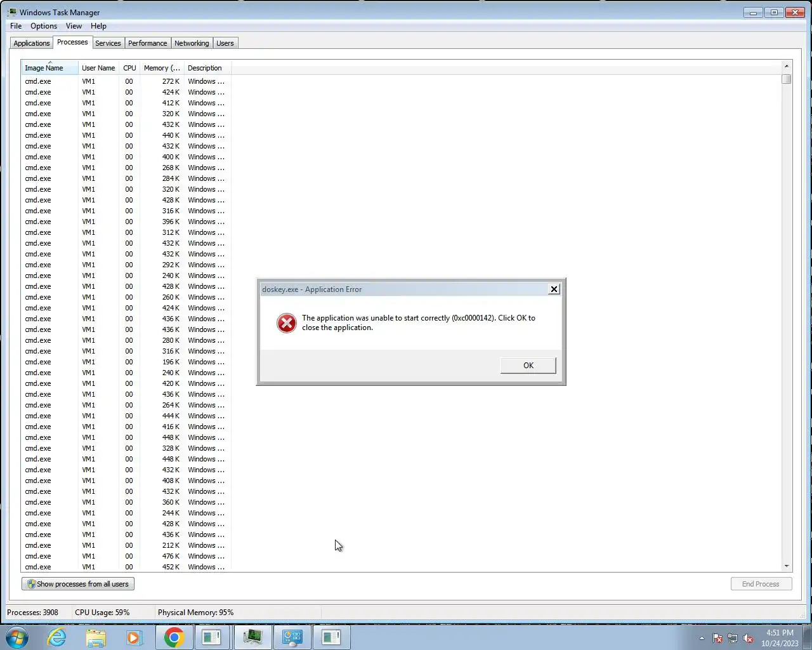Select the cmd.exe row with 212 K
812x650 pixels.
click(x=126, y=545)
